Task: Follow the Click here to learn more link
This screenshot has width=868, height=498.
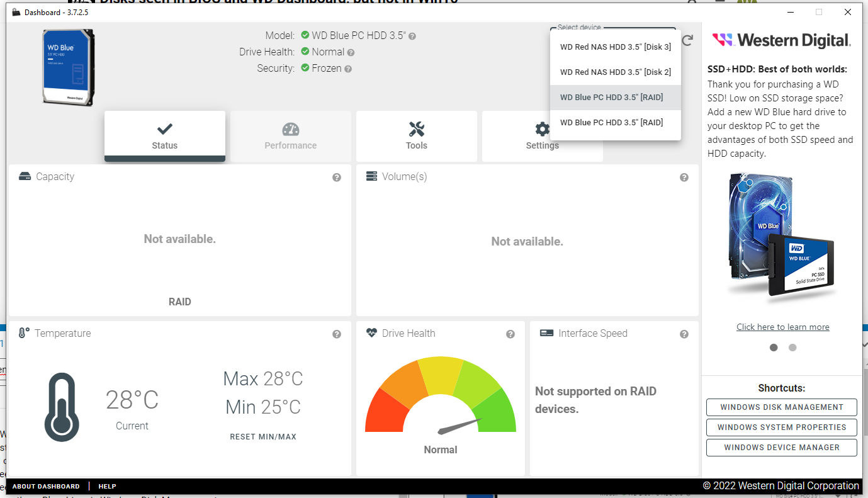Action: [783, 327]
